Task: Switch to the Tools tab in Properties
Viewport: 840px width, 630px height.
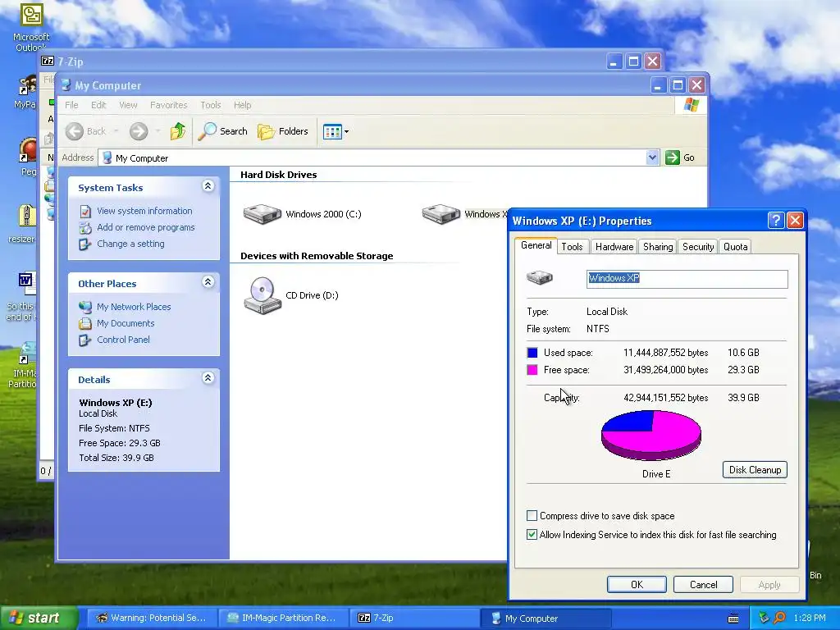Action: [x=572, y=247]
